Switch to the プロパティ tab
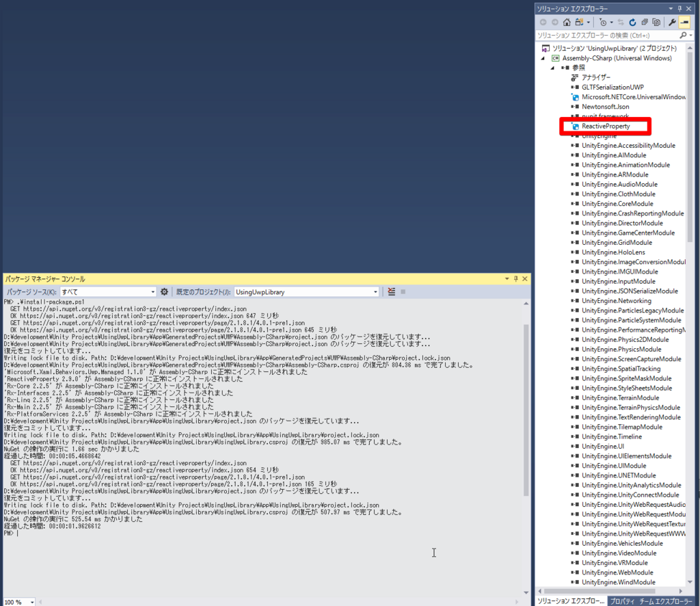This screenshot has height=606, width=700. (622, 601)
